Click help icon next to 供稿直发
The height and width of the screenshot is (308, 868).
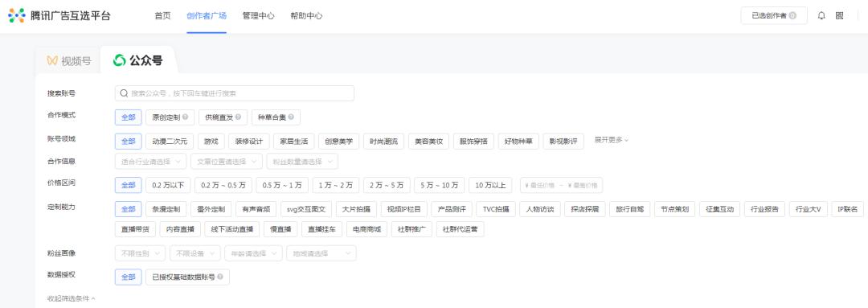click(237, 117)
